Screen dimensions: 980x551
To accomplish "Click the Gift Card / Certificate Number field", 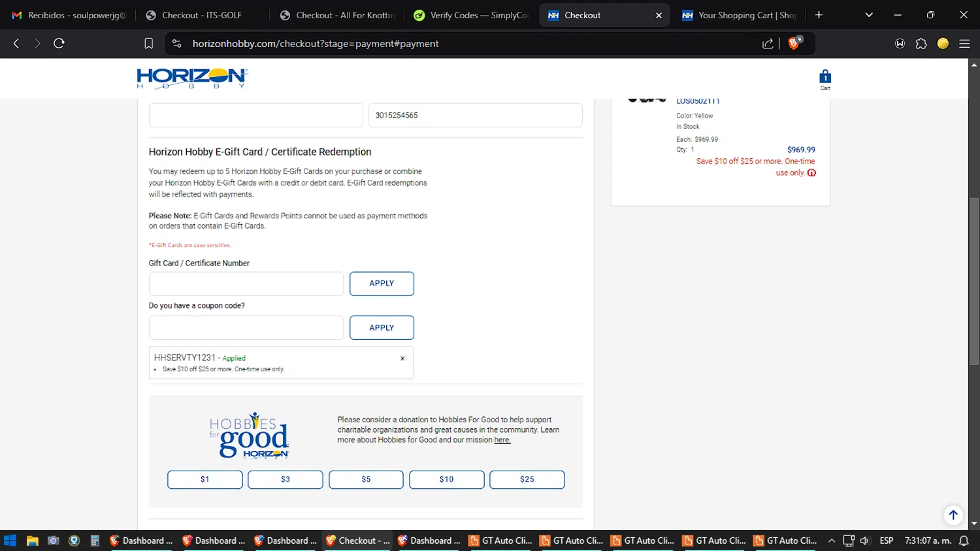I will 246,284.
